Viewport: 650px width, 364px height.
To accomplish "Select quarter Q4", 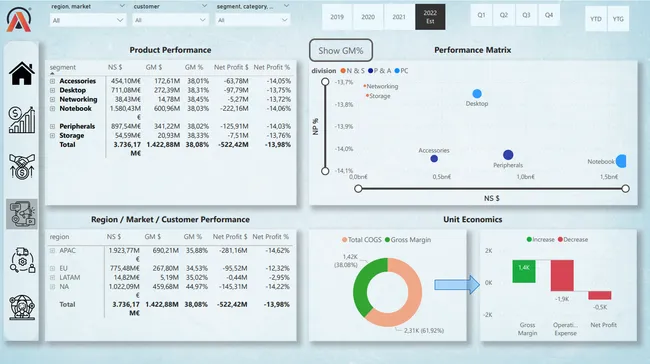I will point(549,15).
